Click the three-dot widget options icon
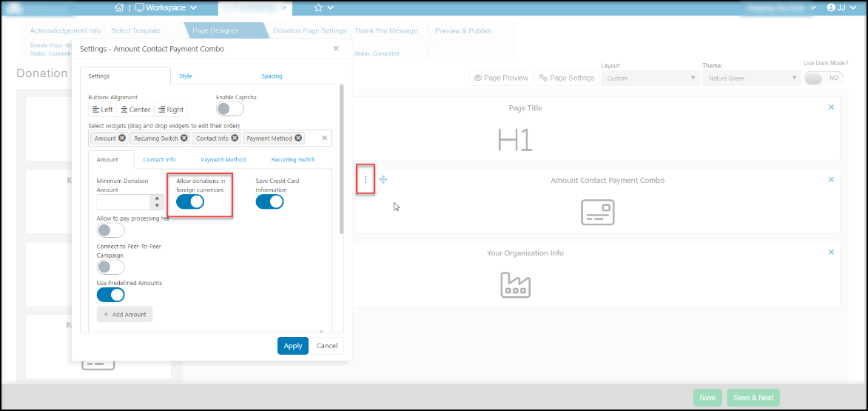868x411 pixels. [x=366, y=179]
